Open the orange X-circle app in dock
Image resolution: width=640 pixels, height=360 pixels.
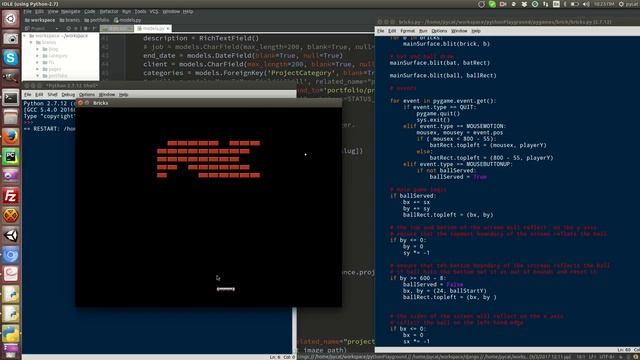coord(11,216)
